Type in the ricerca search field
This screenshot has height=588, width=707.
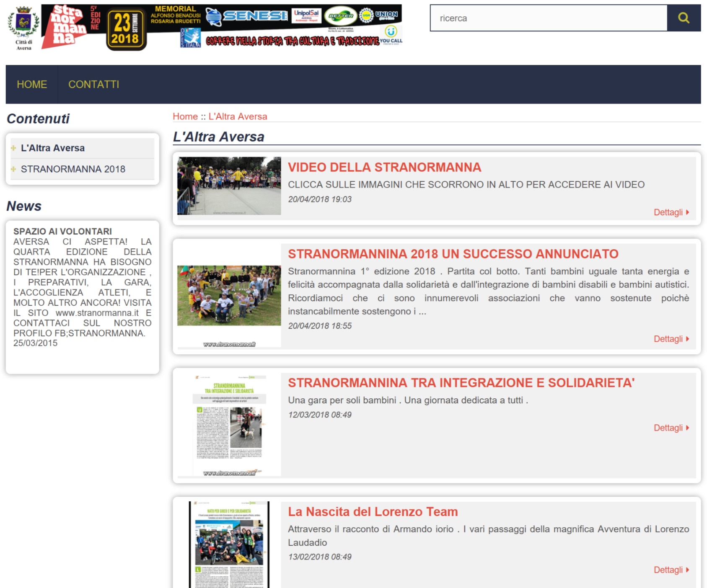coord(548,18)
